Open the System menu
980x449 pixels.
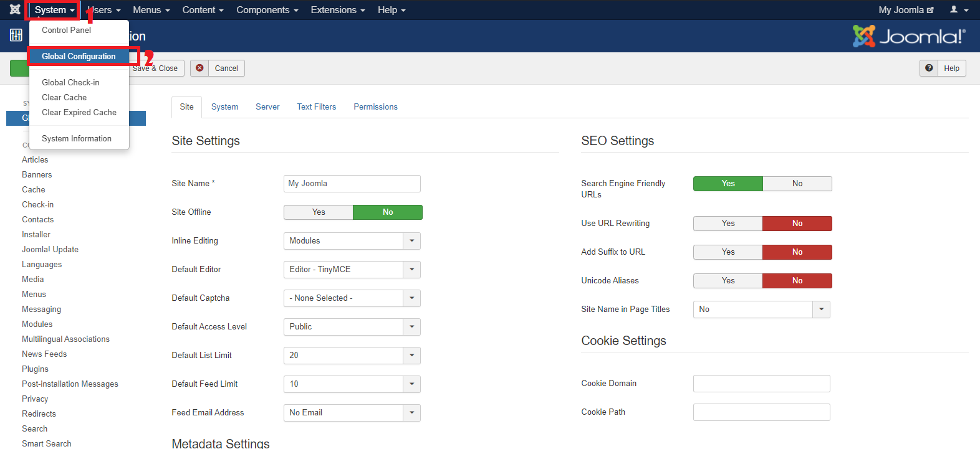[54, 10]
